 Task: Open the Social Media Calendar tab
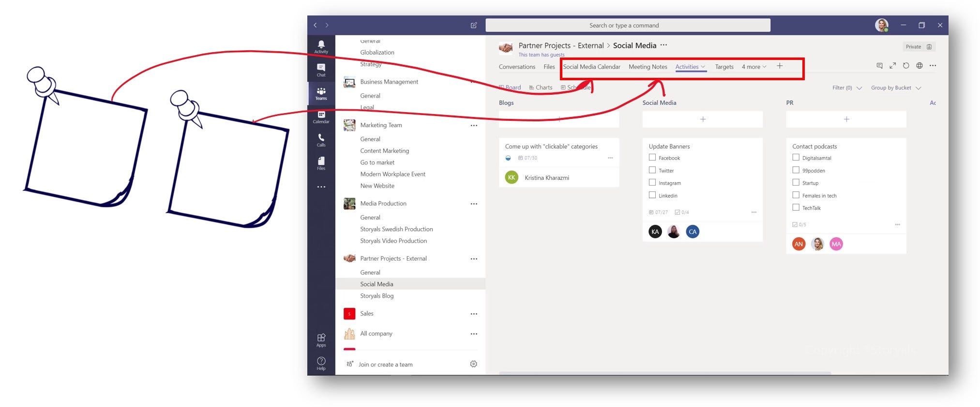[x=591, y=67]
